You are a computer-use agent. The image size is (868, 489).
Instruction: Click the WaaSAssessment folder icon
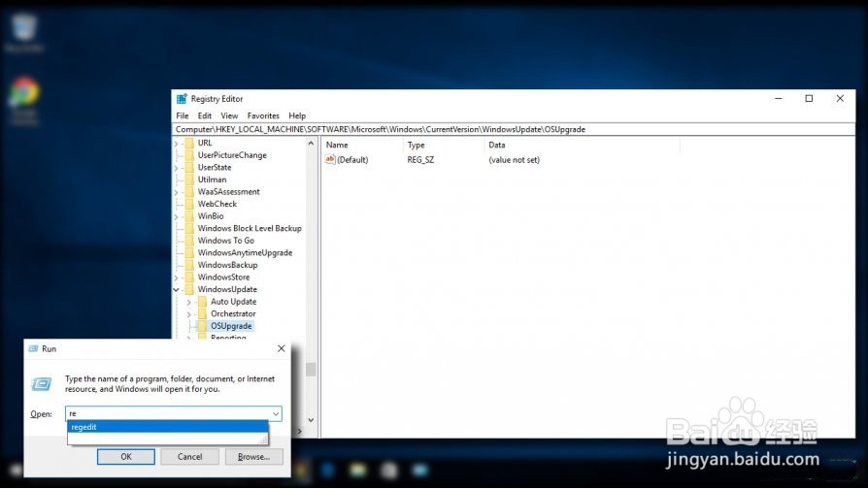189,191
